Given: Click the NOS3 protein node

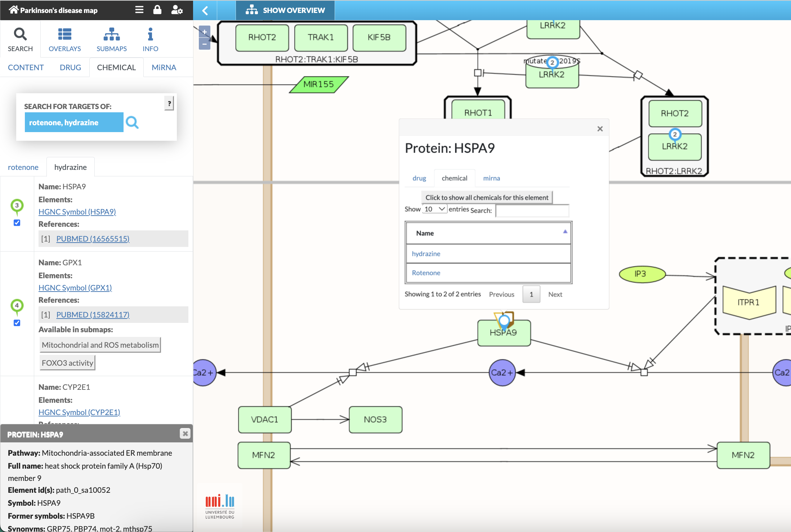Looking at the screenshot, I should point(375,419).
